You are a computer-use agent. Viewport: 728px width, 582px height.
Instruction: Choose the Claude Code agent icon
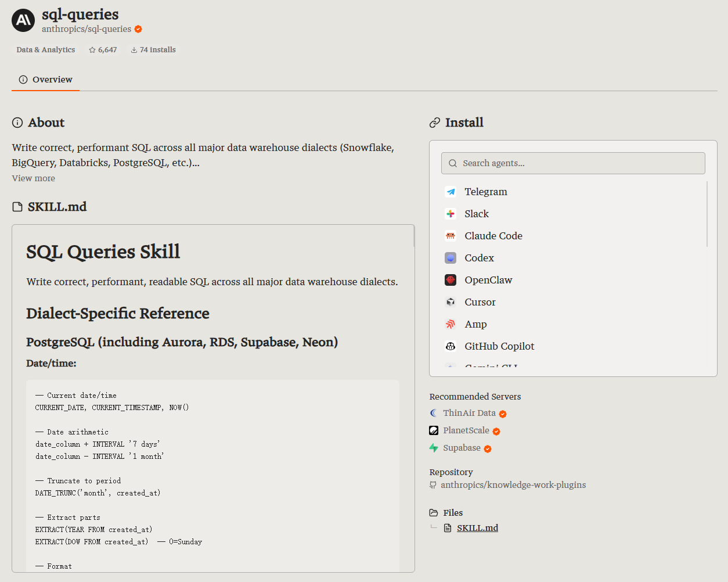[x=451, y=236]
